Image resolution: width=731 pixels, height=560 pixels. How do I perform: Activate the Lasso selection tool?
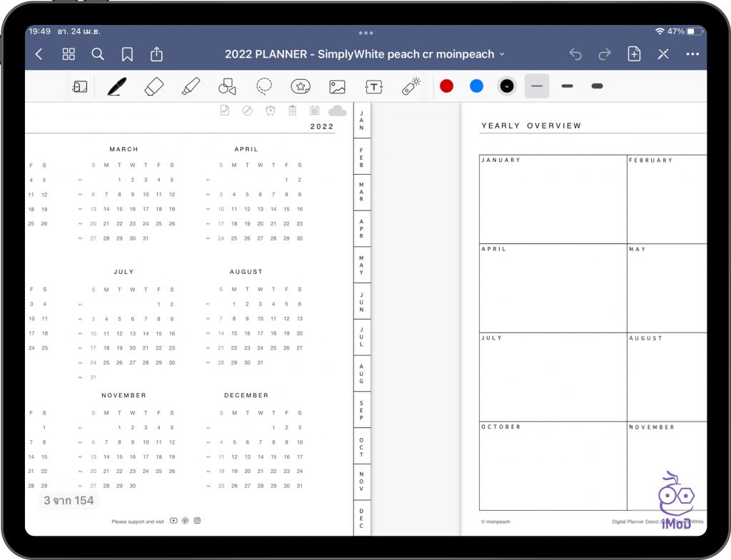point(264,86)
